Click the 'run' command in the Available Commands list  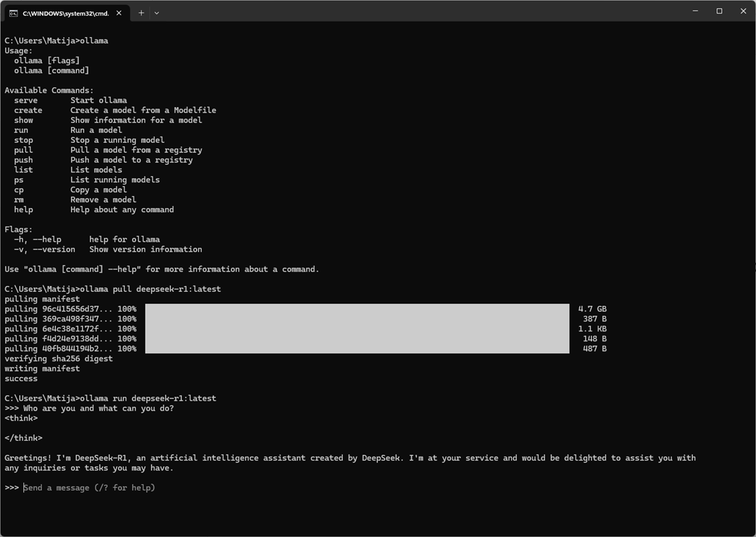coord(21,130)
